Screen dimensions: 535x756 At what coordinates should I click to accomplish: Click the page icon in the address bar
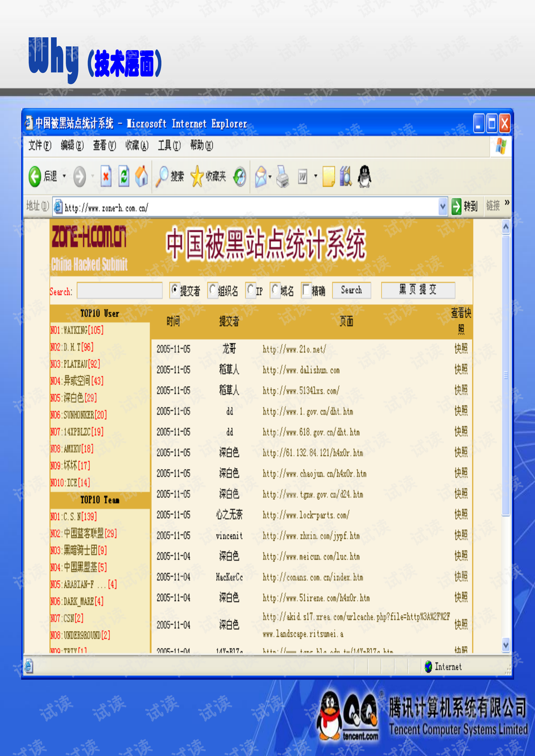click(58, 207)
